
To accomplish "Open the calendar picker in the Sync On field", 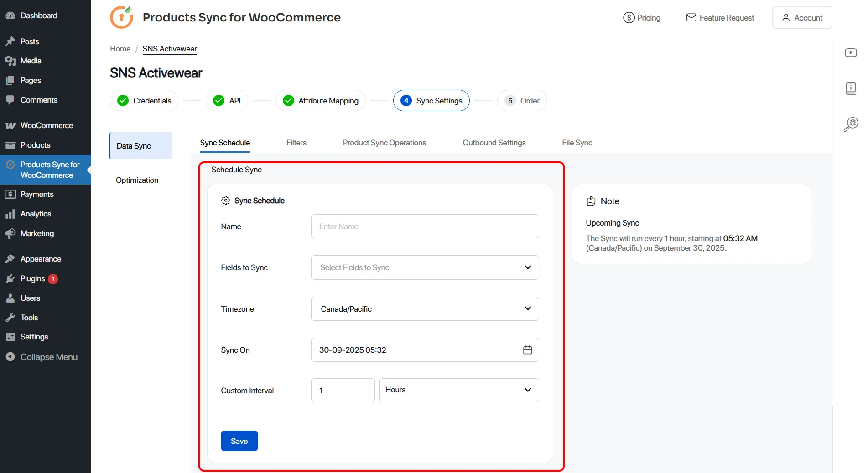I will [x=527, y=350].
